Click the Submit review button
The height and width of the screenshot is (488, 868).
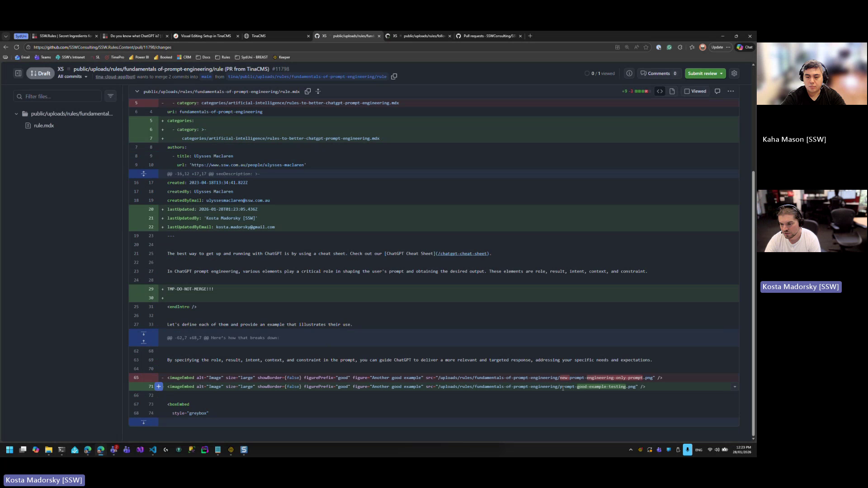[x=702, y=73]
